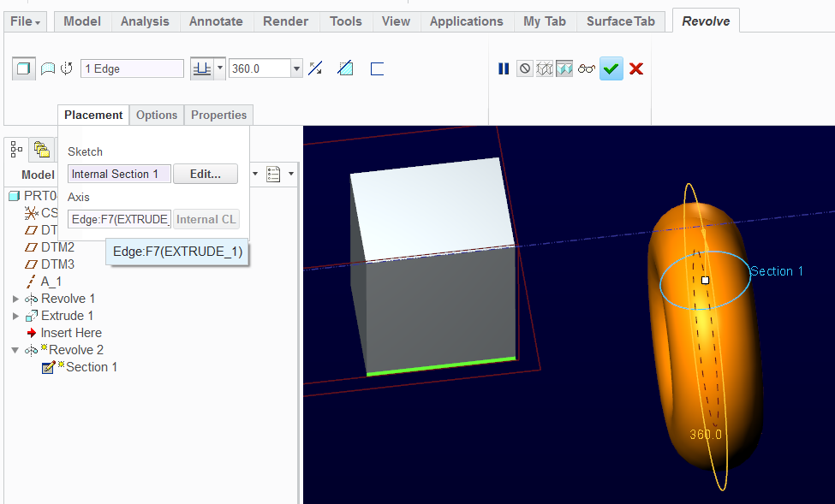The height and width of the screenshot is (504, 835).
Task: Expand the Revolve 1 feature
Action: [x=15, y=299]
